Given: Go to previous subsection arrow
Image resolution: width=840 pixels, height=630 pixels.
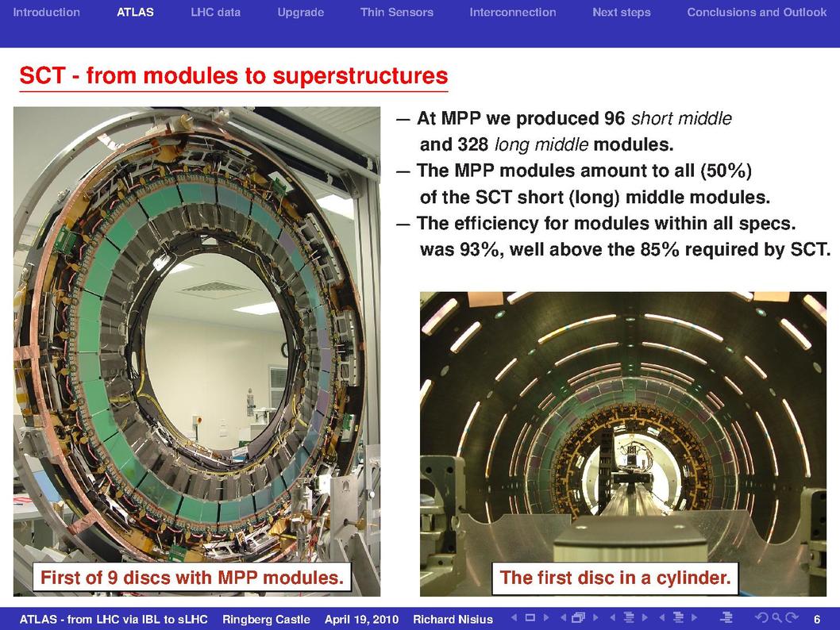Looking at the screenshot, I should coord(613,617).
